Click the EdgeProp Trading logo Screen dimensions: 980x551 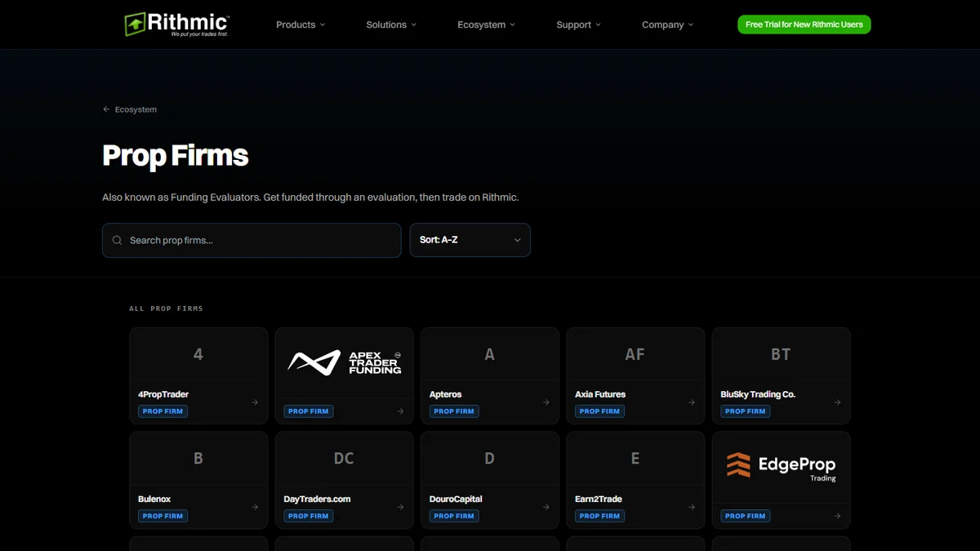[782, 466]
